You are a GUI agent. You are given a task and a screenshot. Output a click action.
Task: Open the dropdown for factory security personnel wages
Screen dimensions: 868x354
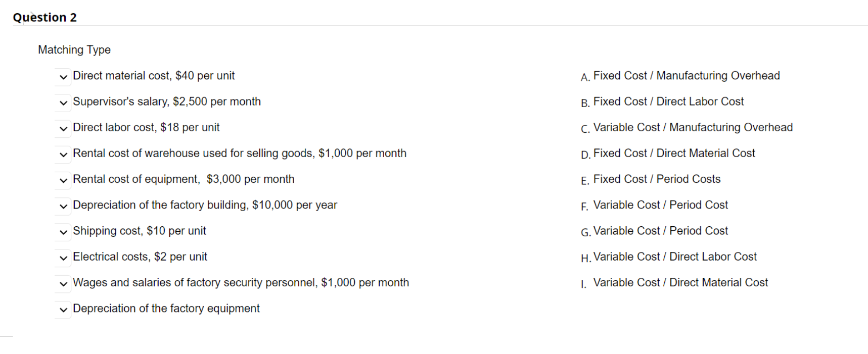(63, 283)
